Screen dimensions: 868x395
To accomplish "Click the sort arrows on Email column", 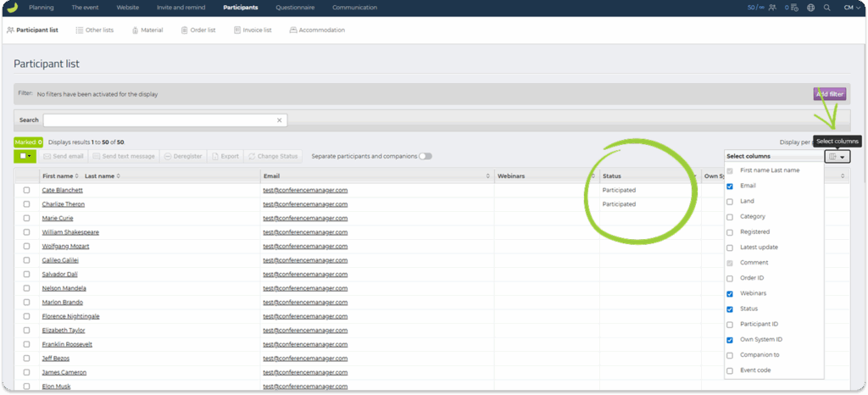I will [x=487, y=176].
